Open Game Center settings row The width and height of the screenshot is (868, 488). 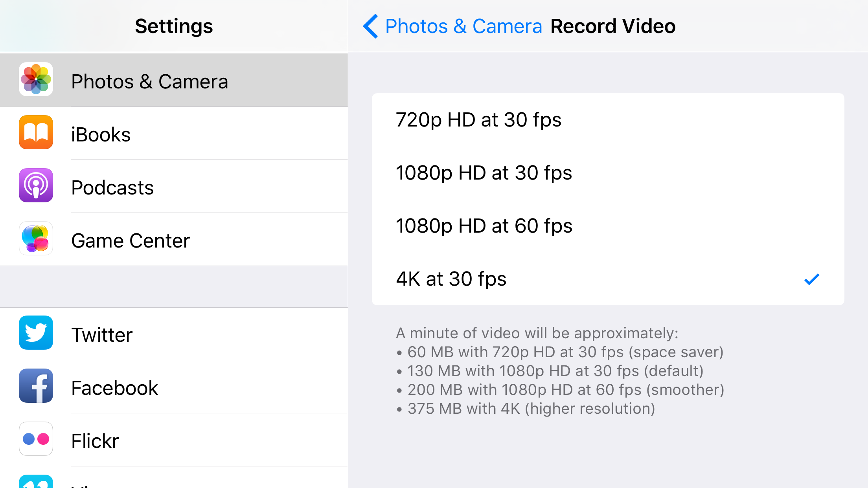pyautogui.click(x=174, y=239)
